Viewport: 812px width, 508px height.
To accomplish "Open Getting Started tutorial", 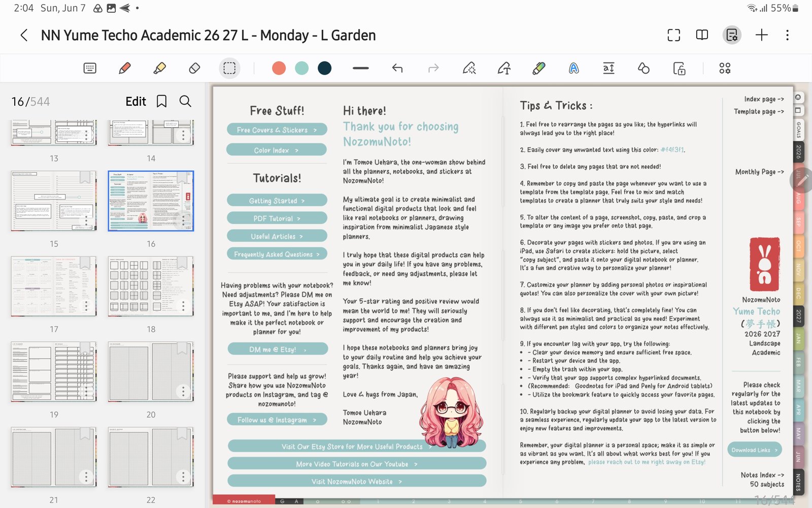I will (x=277, y=201).
